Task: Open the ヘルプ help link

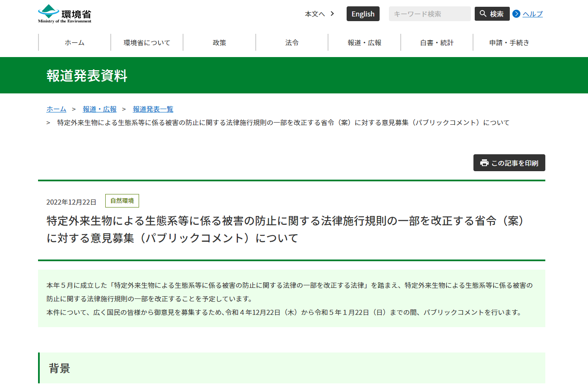Action: 532,14
